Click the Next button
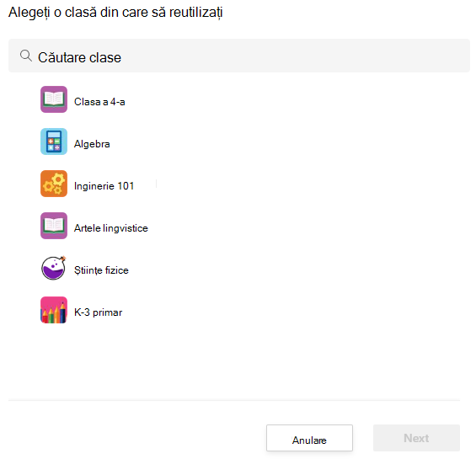476x459 pixels. click(416, 438)
